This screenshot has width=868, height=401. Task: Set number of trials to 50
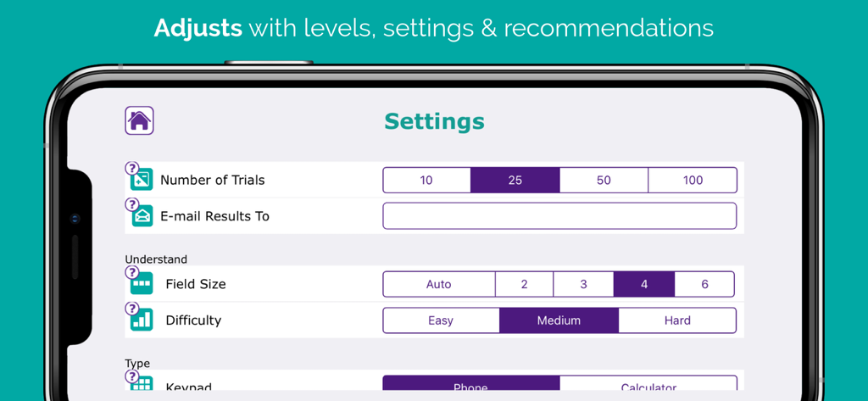coord(604,180)
